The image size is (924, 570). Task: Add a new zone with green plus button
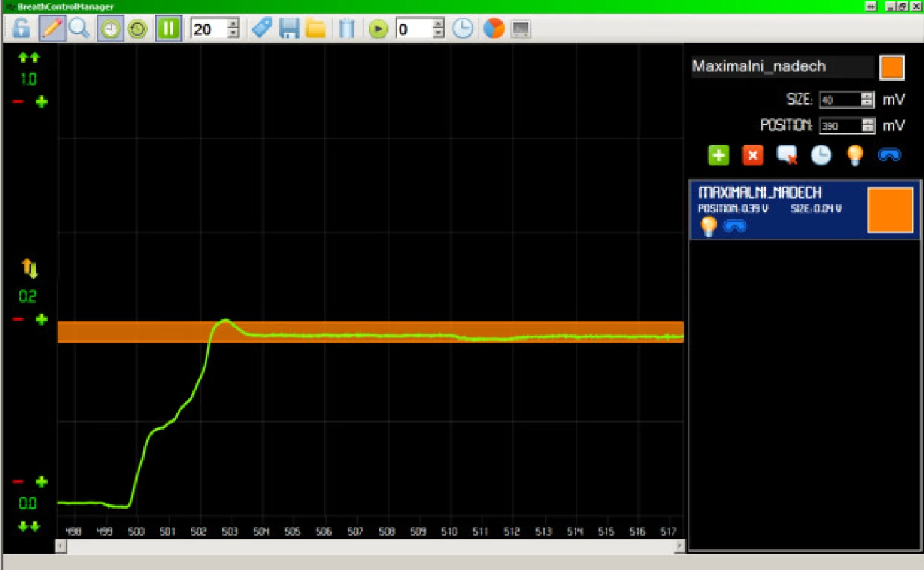click(x=719, y=155)
